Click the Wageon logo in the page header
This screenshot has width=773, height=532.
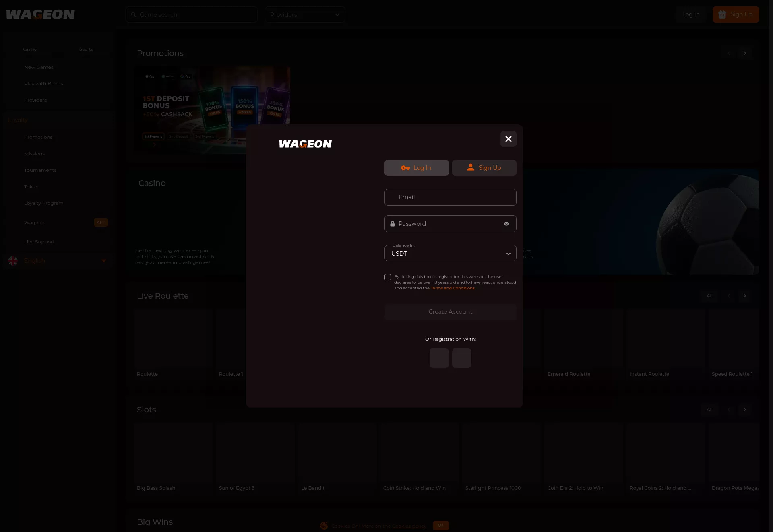[x=40, y=14]
